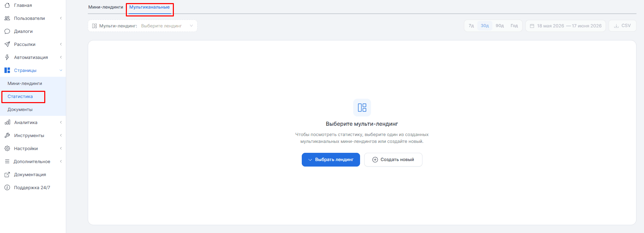This screenshot has height=233, width=644.
Task: Click the external link icon beside Документация
Action: point(7,174)
